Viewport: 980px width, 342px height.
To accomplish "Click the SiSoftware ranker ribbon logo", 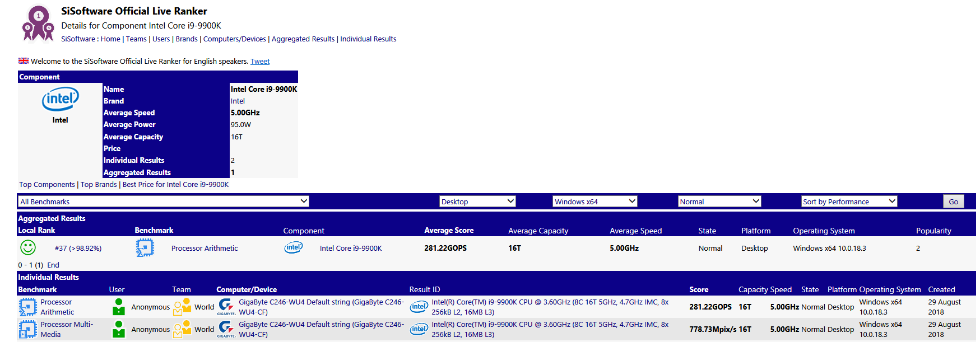I will pos(38,24).
